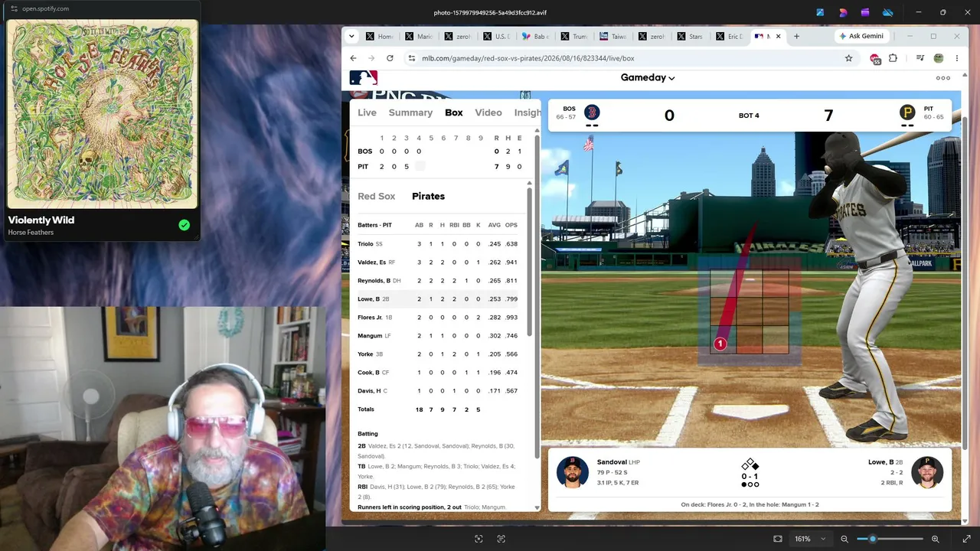Screen dimensions: 980x551
Task: Zoom out in the photo viewer
Action: click(844, 539)
